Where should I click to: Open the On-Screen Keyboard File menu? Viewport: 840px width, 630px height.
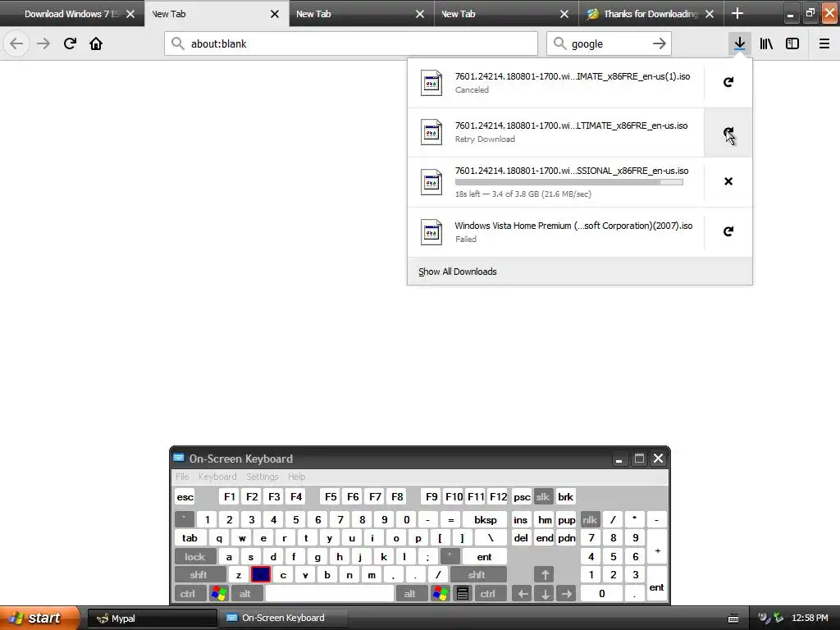[x=182, y=477]
